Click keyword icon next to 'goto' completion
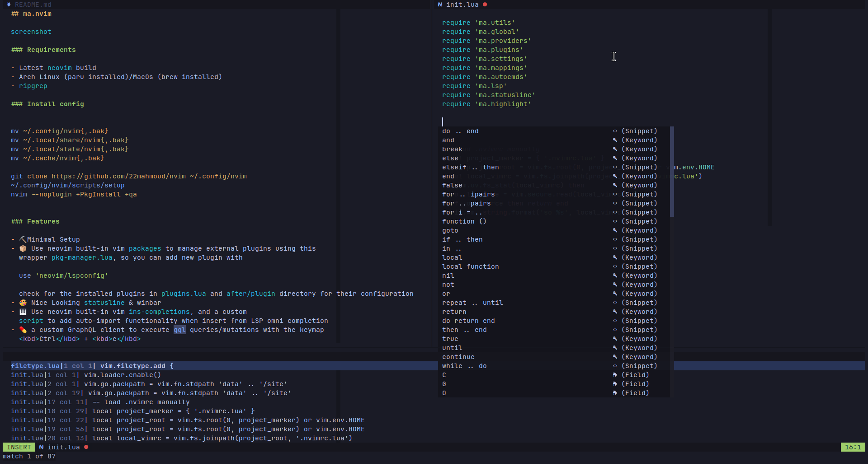Image resolution: width=868 pixels, height=476 pixels. coord(615,230)
